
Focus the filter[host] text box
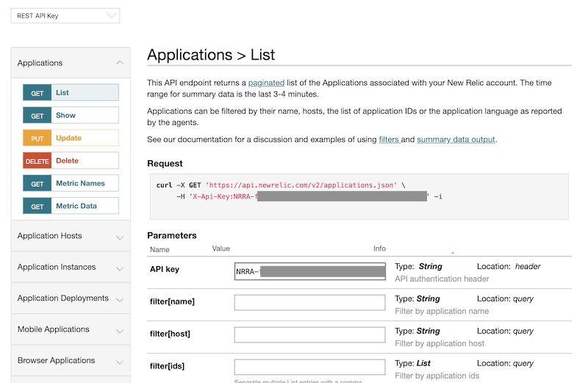[309, 334]
